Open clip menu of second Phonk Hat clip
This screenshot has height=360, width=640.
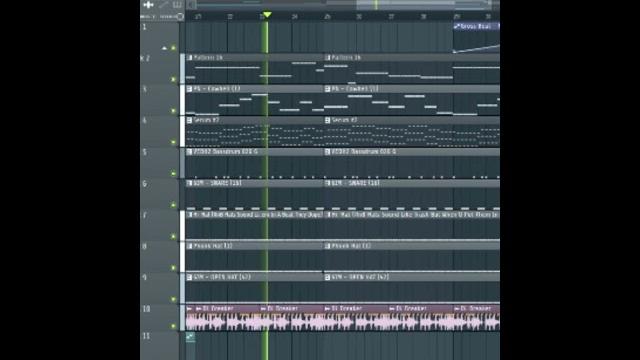pos(327,246)
